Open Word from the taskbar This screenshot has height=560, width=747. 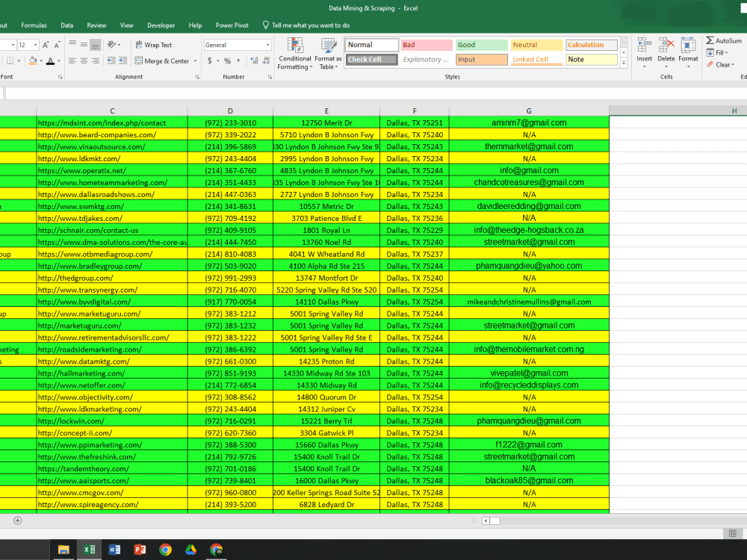(114, 550)
